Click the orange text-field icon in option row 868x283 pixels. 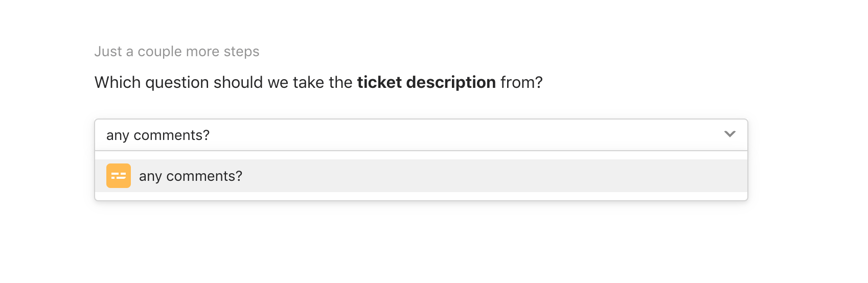(119, 176)
